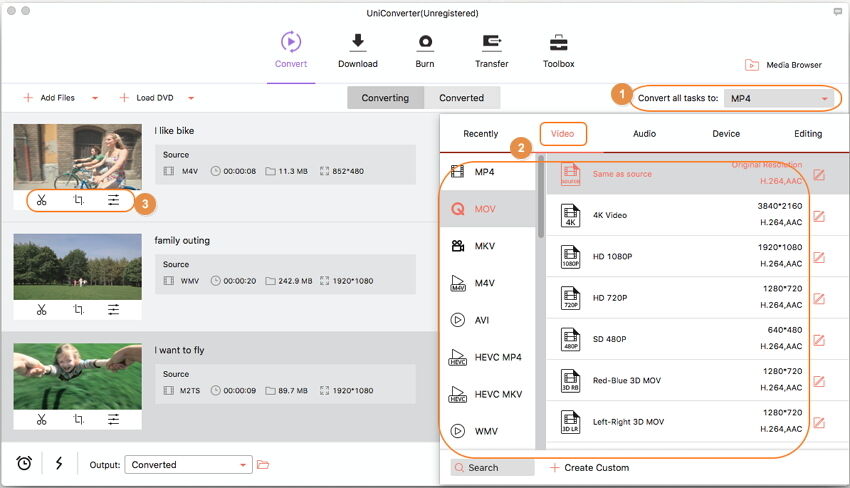Open the Toolbox section
Image resolution: width=850 pixels, height=488 pixels.
tap(558, 50)
